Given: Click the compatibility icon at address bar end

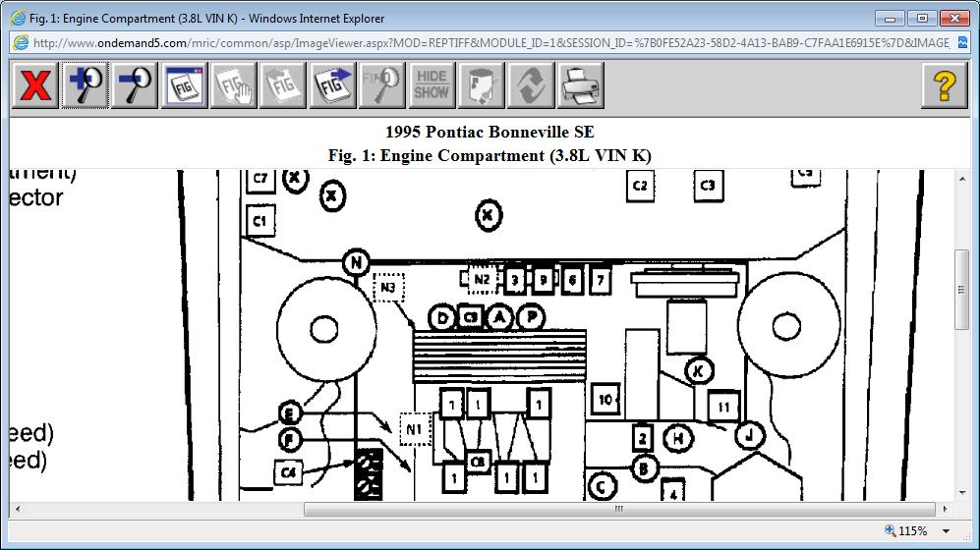Looking at the screenshot, I should (x=962, y=42).
